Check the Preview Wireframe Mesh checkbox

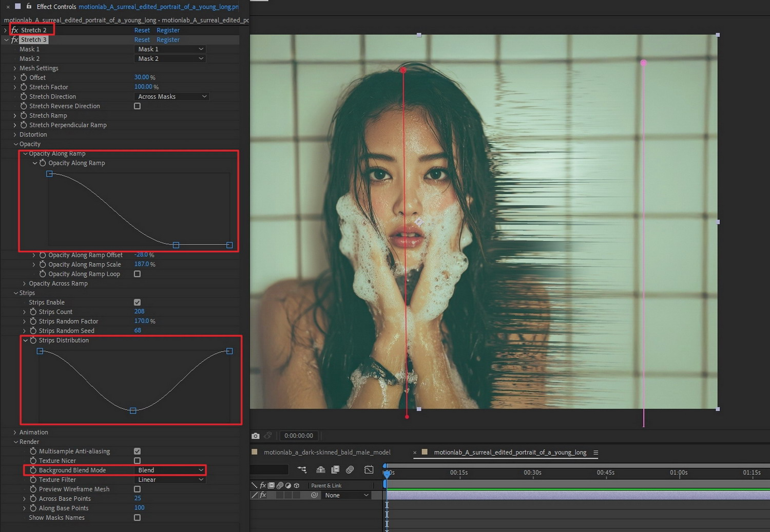click(x=137, y=489)
